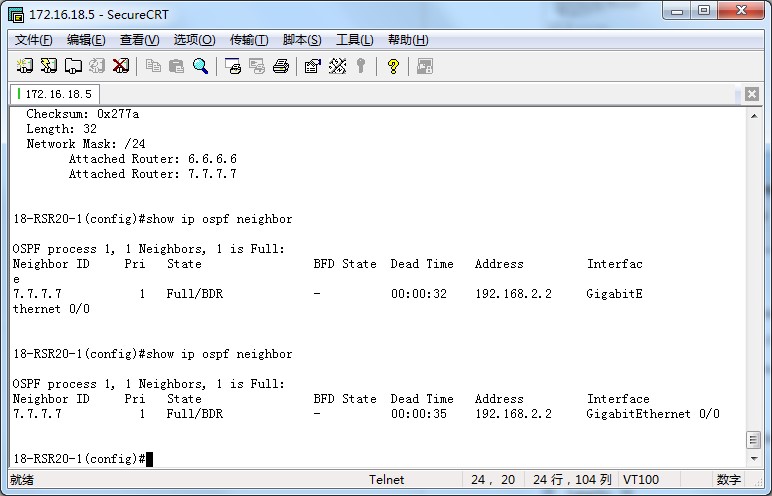This screenshot has height=496, width=772.
Task: Open the 文件(F) menu
Action: click(34, 40)
